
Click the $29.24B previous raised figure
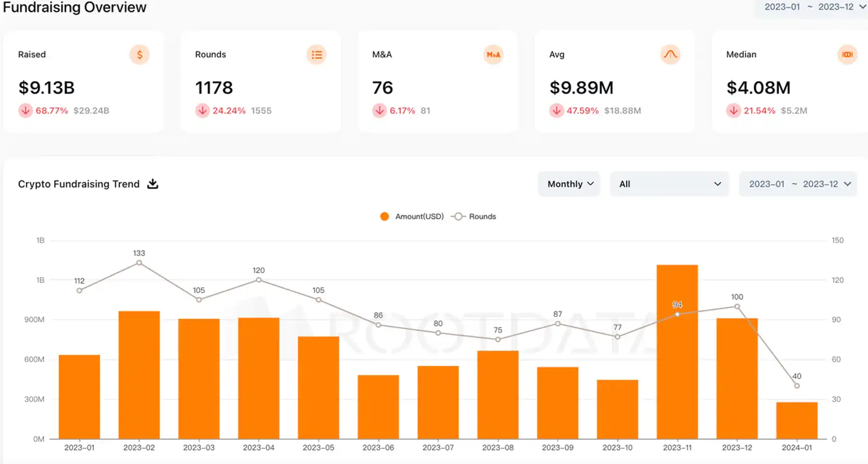(x=91, y=111)
